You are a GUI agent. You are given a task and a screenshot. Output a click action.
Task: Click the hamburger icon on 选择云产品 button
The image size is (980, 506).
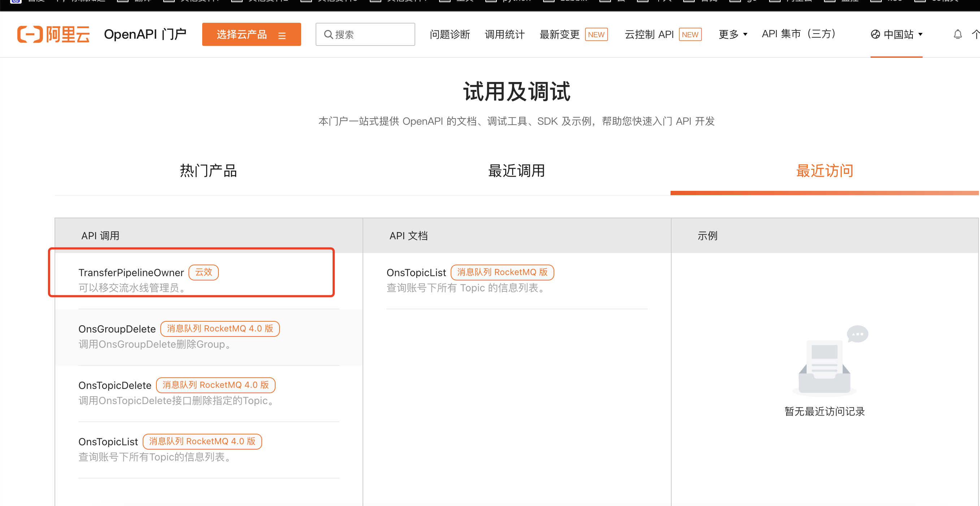[282, 35]
